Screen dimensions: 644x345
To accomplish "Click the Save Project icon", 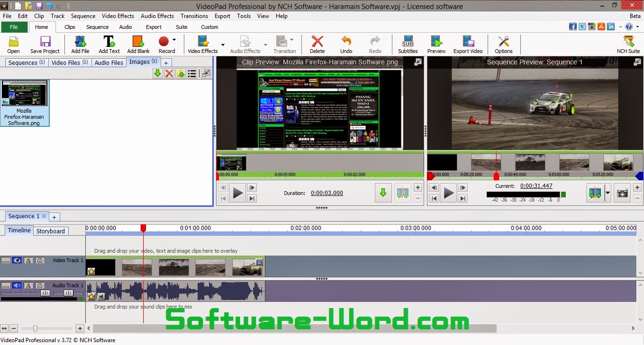I will pyautogui.click(x=45, y=45).
